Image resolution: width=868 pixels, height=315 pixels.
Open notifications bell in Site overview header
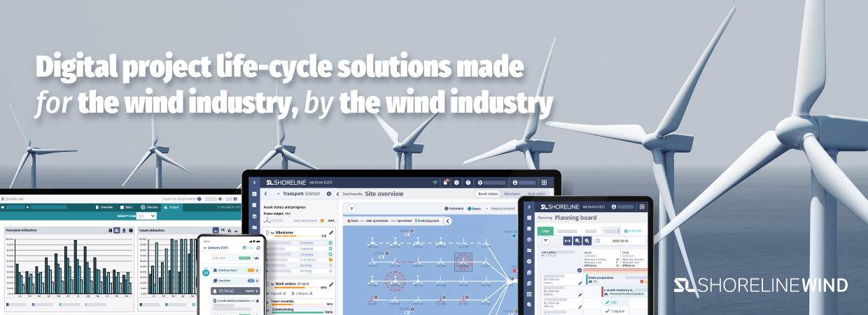point(445,183)
